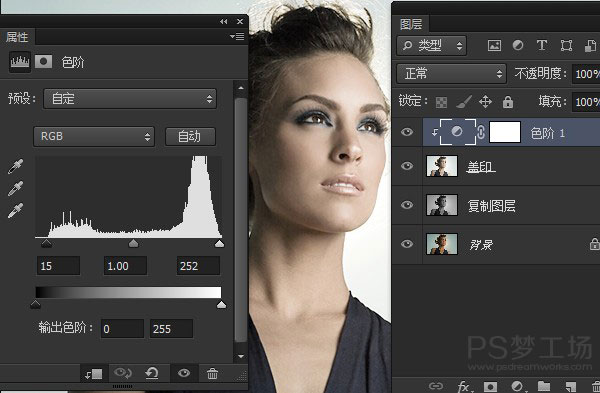This screenshot has height=393, width=600.
Task: Hide the 背景 layer
Action: point(407,244)
